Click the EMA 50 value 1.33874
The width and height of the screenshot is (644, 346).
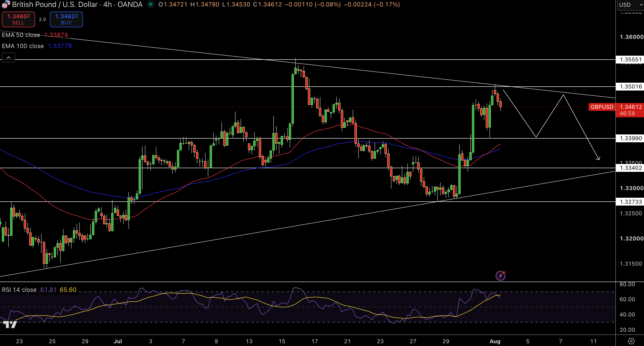[x=56, y=35]
